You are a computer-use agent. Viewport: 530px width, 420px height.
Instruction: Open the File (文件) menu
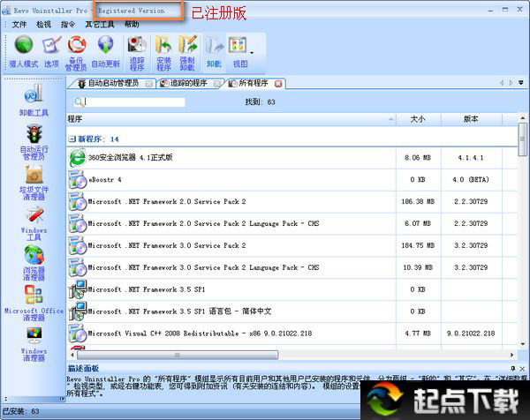click(19, 25)
